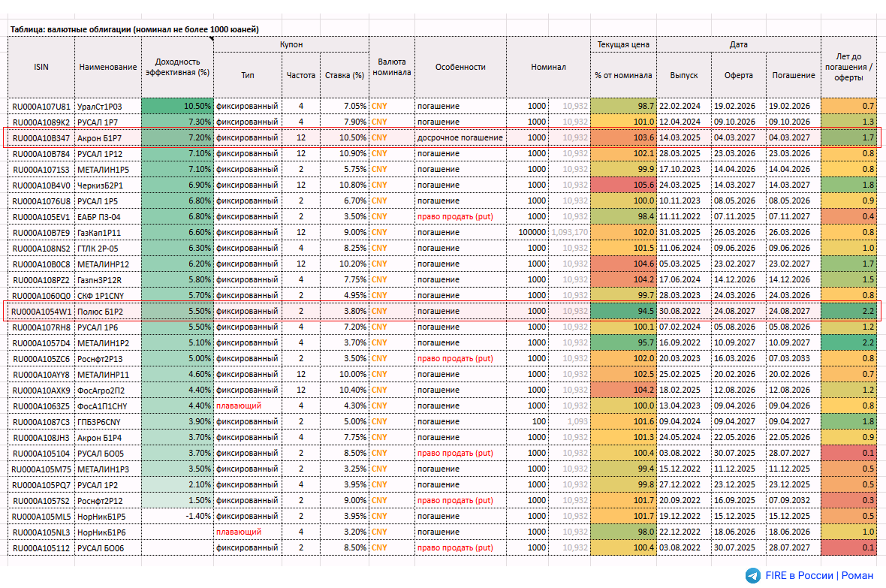Select the РУСАЛ 1Р6 name cell
Image resolution: width=886 pixels, height=588 pixels.
coord(108,327)
